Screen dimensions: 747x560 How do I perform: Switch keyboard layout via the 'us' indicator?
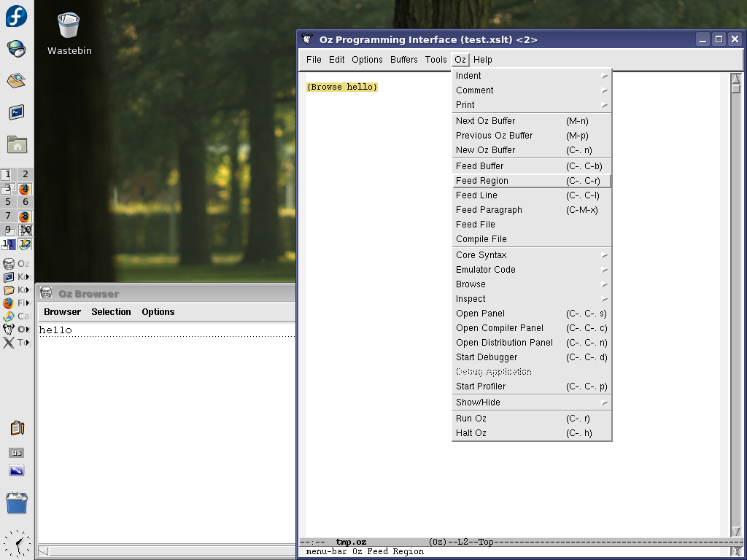coord(16,453)
